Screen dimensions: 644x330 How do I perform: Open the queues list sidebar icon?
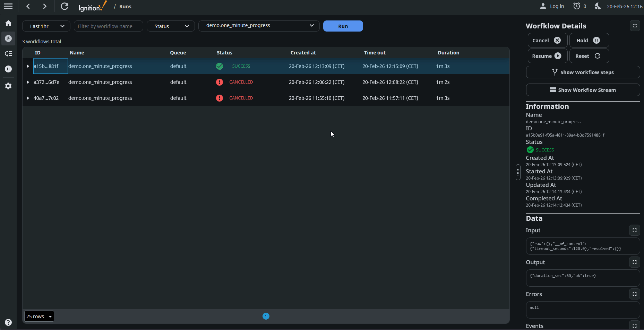[x=8, y=54]
